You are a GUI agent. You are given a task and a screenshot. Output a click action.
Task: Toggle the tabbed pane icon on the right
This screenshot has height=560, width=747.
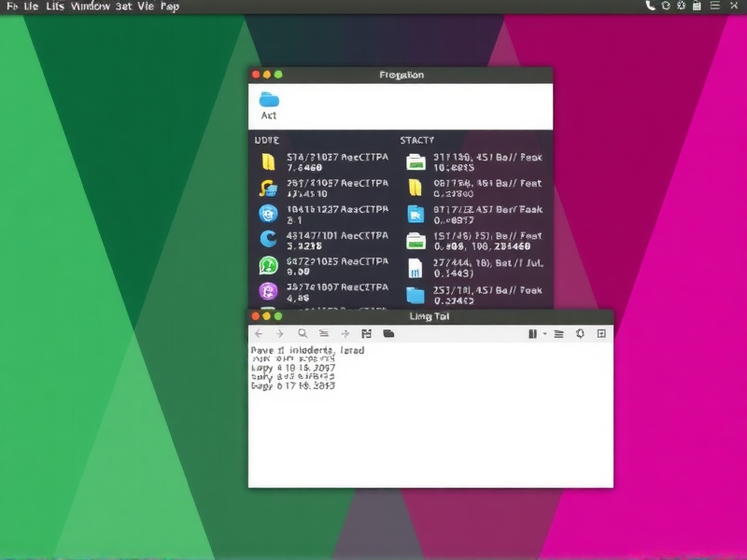[600, 333]
